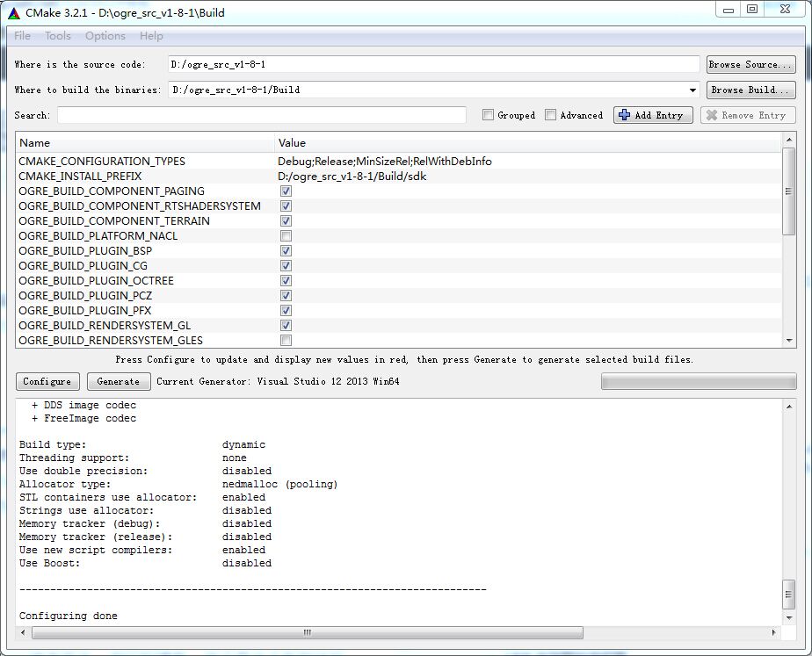This screenshot has height=656, width=812.
Task: Click the plus icon on Add Entry
Action: (624, 115)
